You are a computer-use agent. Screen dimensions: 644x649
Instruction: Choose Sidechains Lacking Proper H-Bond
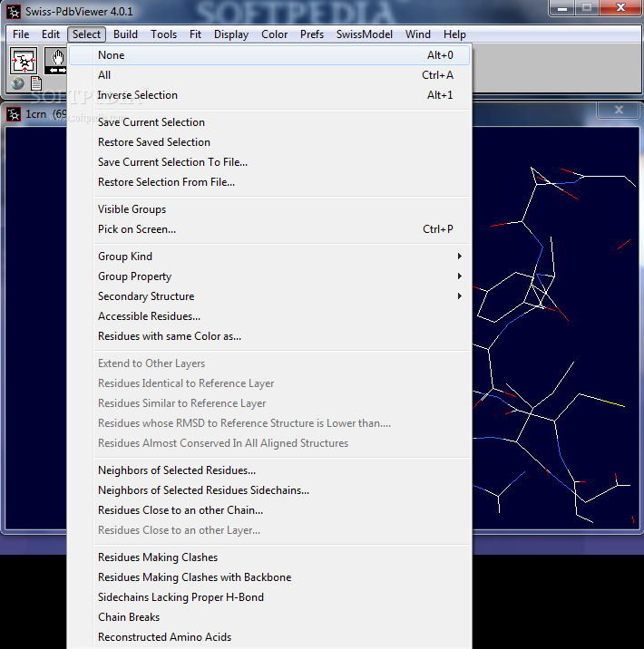pyautogui.click(x=269, y=596)
